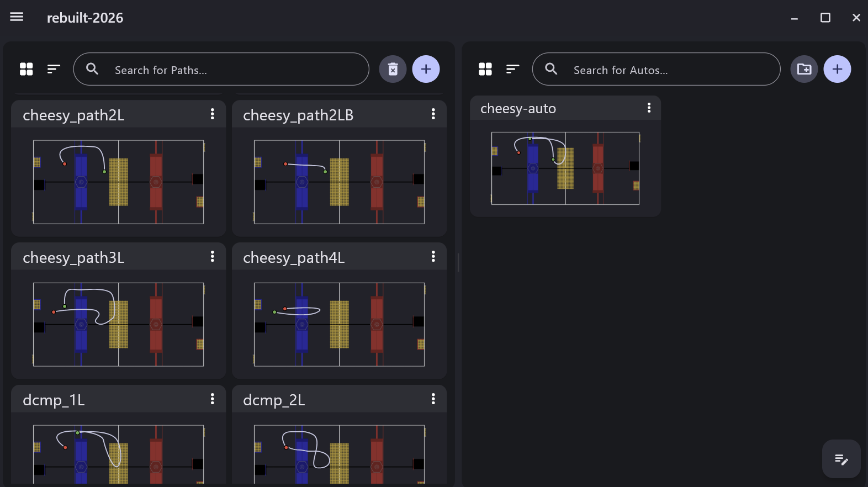Open the cheesy_path3L field preview
The width and height of the screenshot is (868, 487).
[119, 325]
